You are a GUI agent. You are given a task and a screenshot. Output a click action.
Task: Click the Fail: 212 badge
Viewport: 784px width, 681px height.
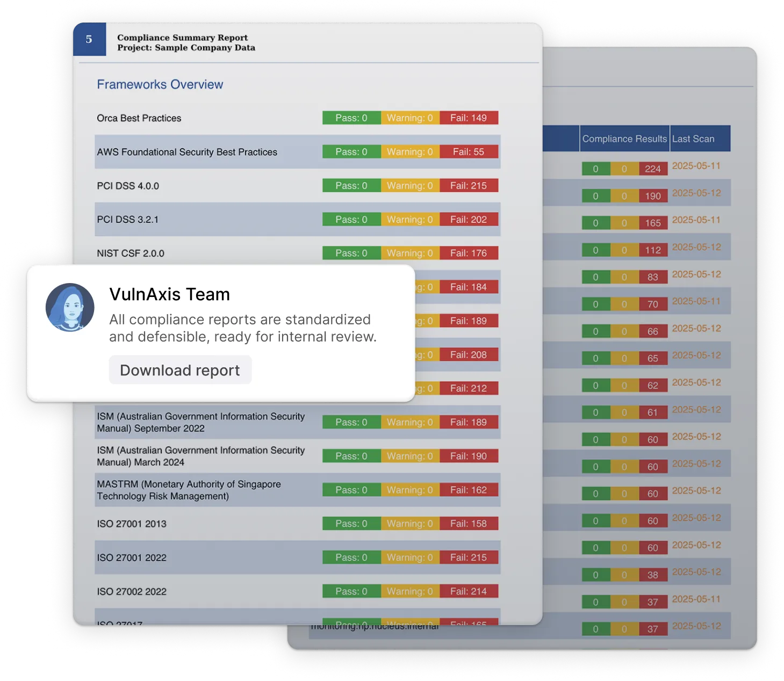click(x=469, y=388)
